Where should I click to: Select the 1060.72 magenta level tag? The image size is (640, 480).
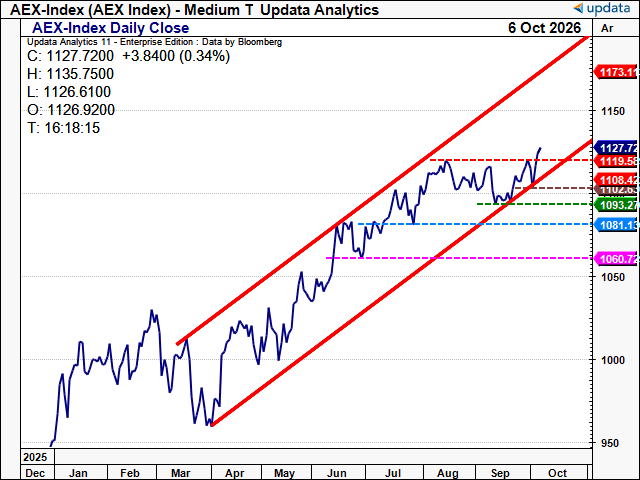click(x=616, y=259)
